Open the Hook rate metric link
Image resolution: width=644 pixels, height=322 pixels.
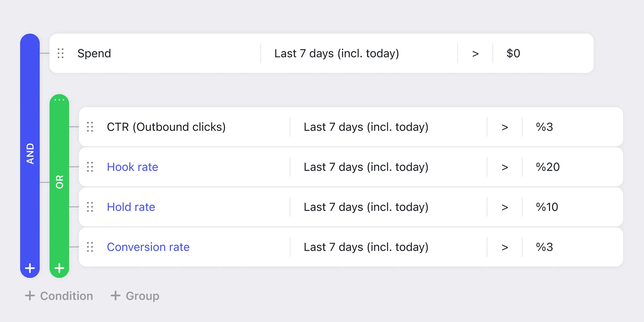tap(132, 167)
